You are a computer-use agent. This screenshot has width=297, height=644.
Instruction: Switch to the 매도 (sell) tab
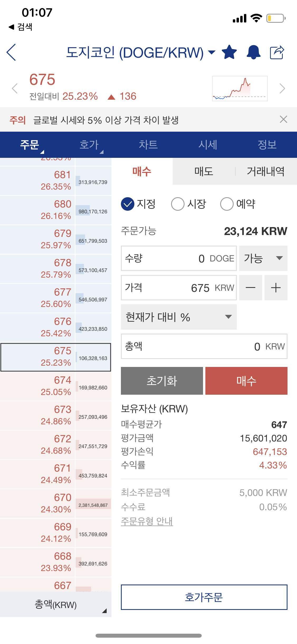[202, 172]
